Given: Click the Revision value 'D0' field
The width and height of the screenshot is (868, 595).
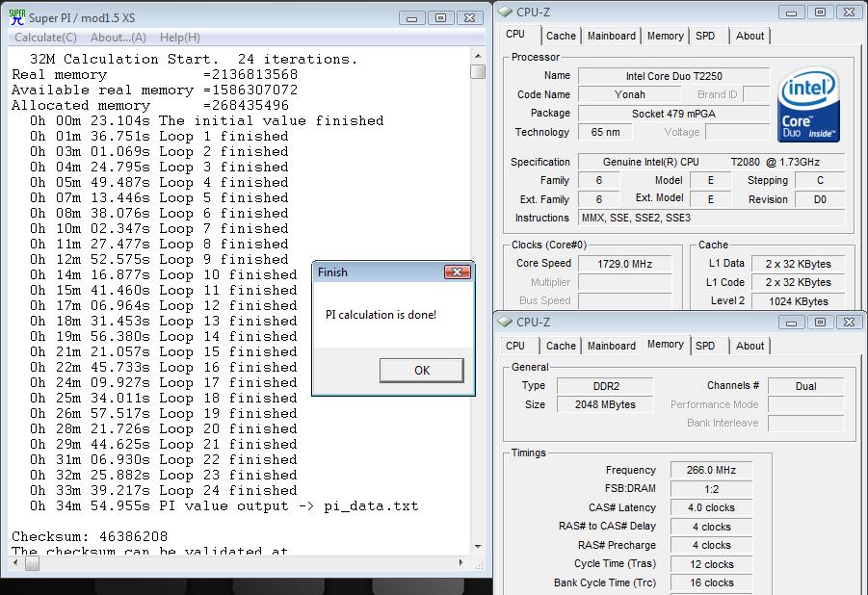Looking at the screenshot, I should (820, 200).
